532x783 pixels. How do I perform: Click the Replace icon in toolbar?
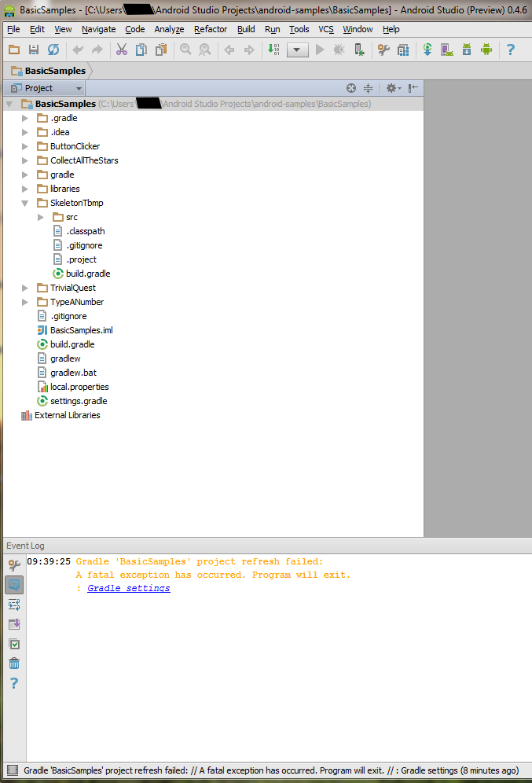pyautogui.click(x=204, y=50)
